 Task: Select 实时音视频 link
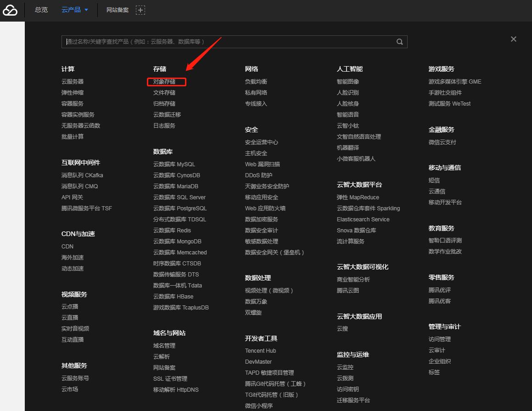click(x=75, y=328)
